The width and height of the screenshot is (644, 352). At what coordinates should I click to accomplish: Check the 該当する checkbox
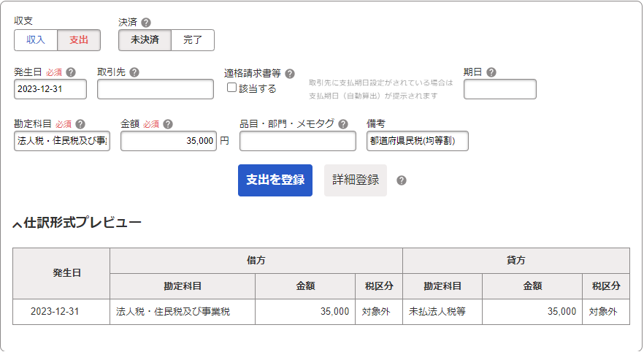(x=231, y=88)
